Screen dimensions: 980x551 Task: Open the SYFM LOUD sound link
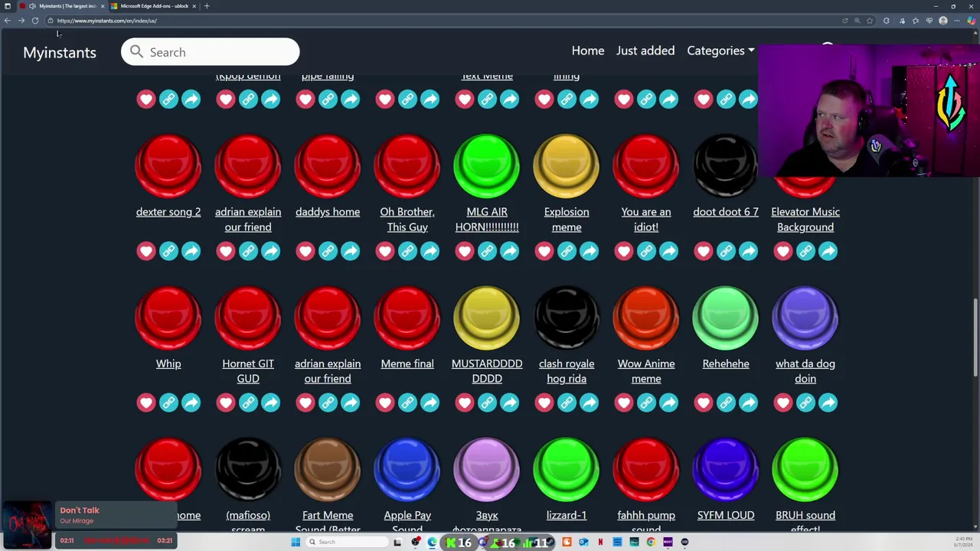point(726,515)
